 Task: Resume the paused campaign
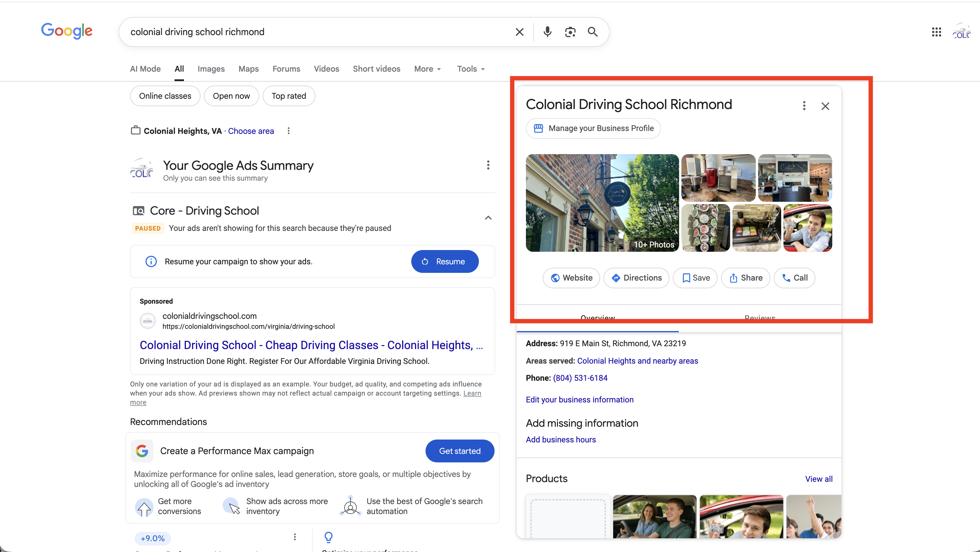[x=445, y=261]
